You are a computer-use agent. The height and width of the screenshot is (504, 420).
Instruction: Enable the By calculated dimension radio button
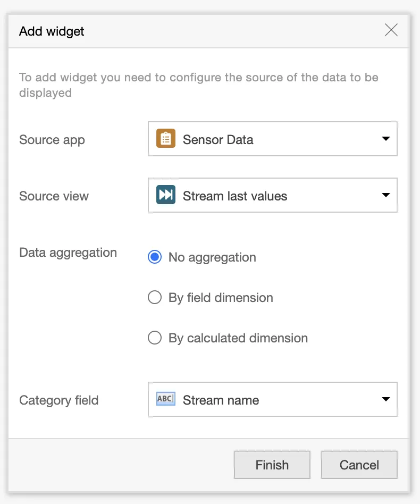155,338
